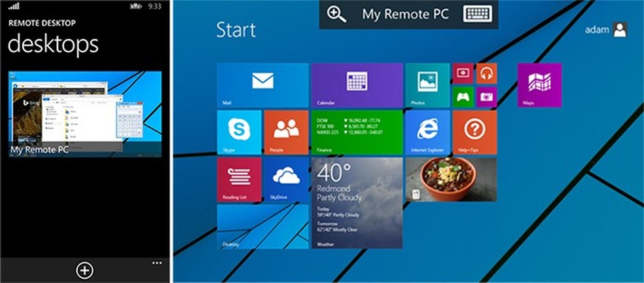Click the REMOTE DESKTOP app title
This screenshot has height=283, width=644.
click(x=42, y=23)
